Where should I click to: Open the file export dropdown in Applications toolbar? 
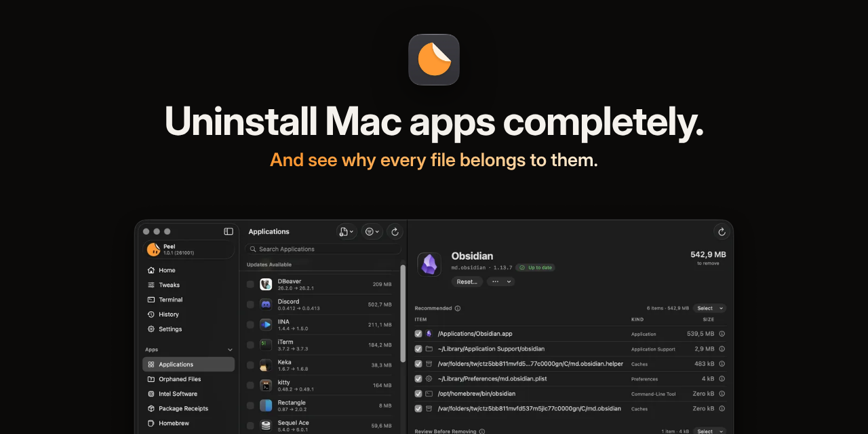point(347,231)
